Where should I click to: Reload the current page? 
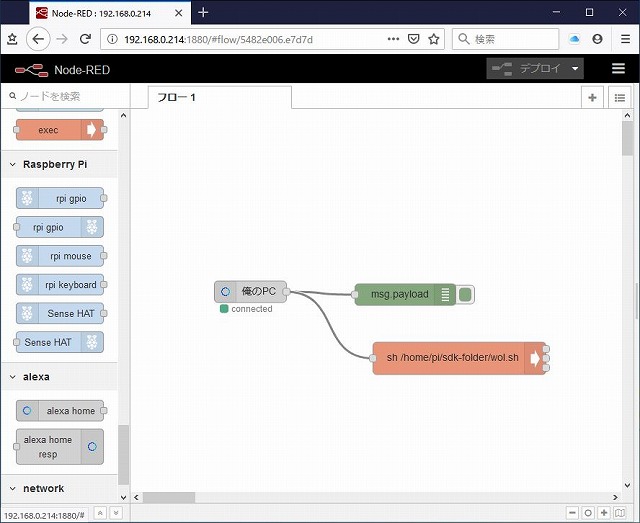pos(85,39)
